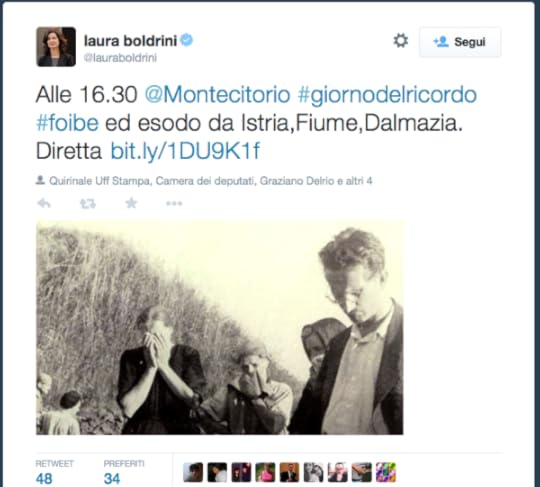
Task: Open the @lauraboldrini handle
Action: (120, 58)
